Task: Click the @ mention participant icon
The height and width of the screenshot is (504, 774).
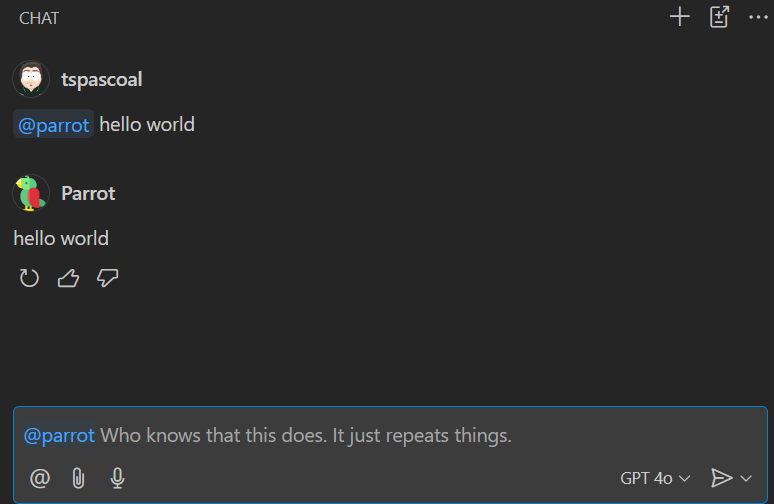Action: (x=40, y=478)
